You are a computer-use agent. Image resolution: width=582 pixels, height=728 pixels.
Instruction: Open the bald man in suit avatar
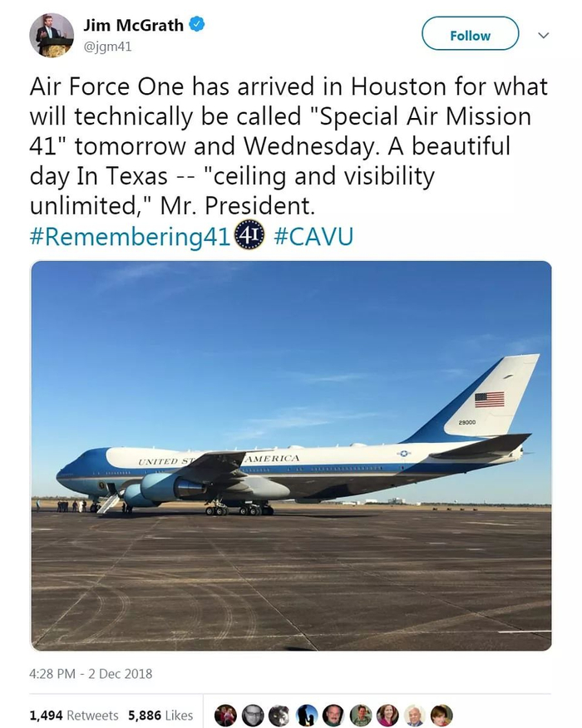click(414, 715)
